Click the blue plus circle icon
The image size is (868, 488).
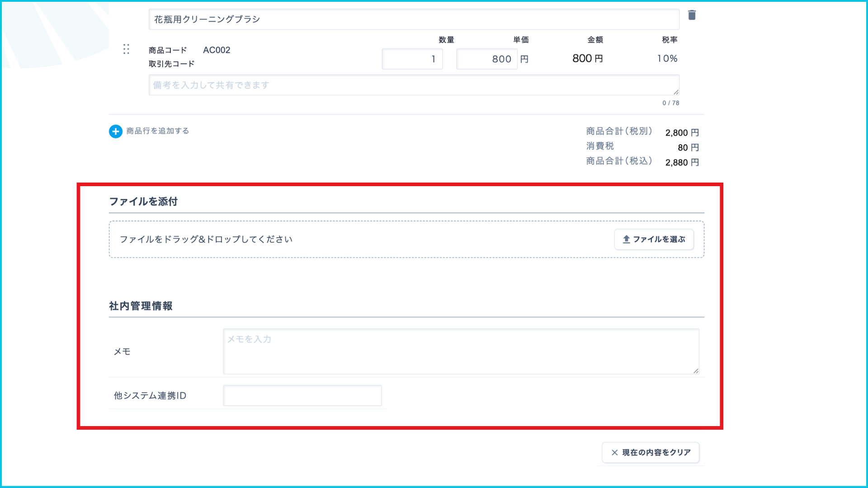116,131
